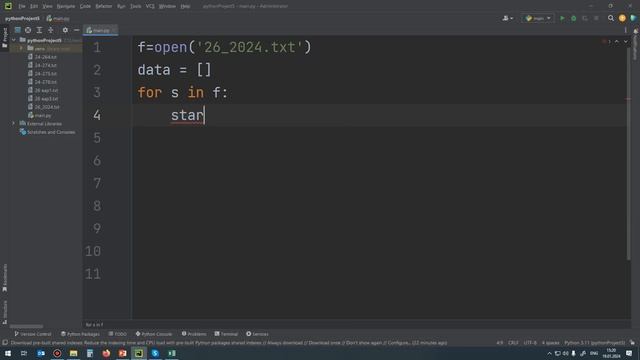The height and width of the screenshot is (360, 640).
Task: Click main.py in the navigation breadcrumb
Action: pyautogui.click(x=58, y=18)
